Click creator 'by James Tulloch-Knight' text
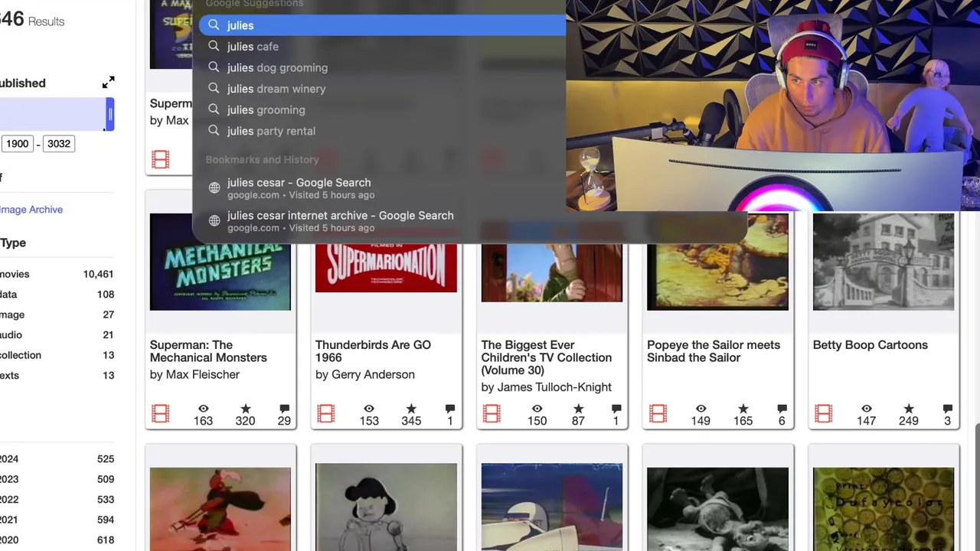The width and height of the screenshot is (980, 551). coord(547,387)
